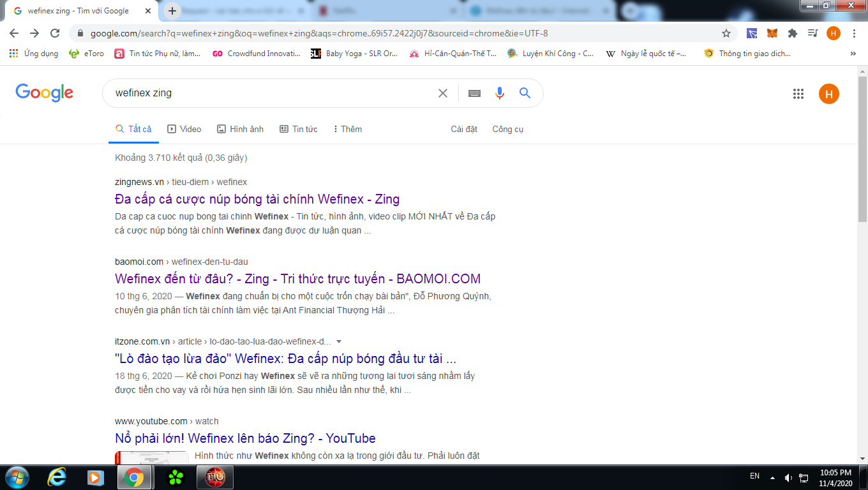This screenshot has height=490, width=868.
Task: Open the Google apps grid
Action: pos(798,94)
